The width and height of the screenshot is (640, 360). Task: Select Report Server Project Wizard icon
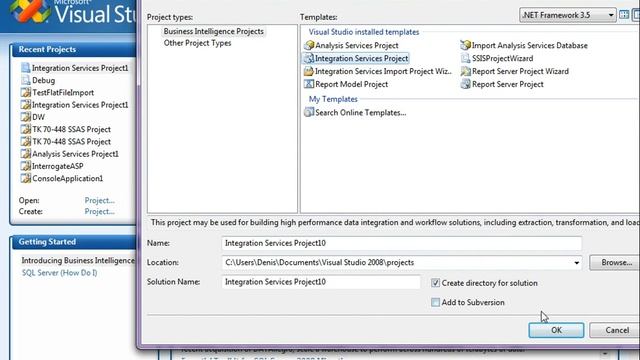click(x=466, y=71)
